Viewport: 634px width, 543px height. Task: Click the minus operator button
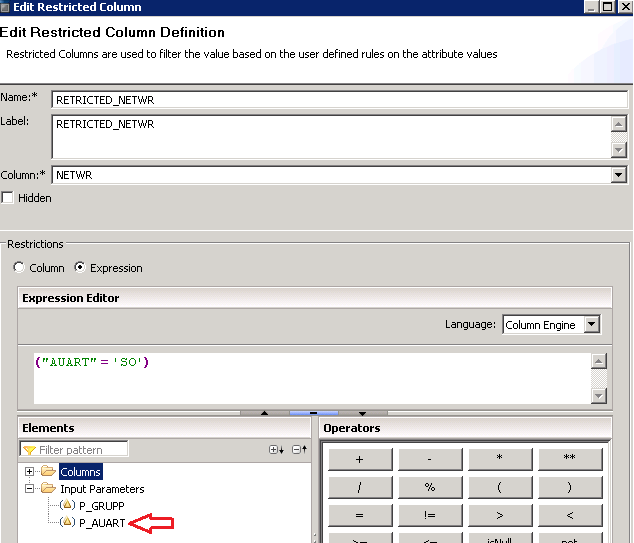pos(430,459)
